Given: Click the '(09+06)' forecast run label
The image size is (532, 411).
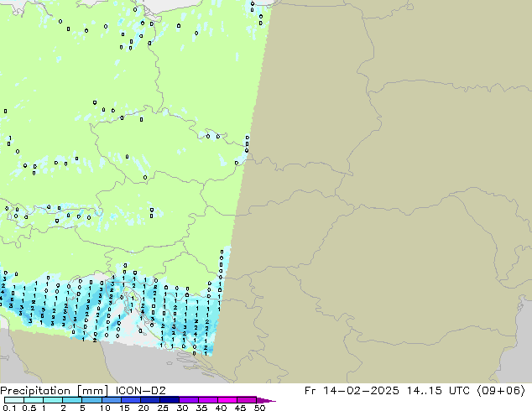Looking at the screenshot, I should pos(501,391).
